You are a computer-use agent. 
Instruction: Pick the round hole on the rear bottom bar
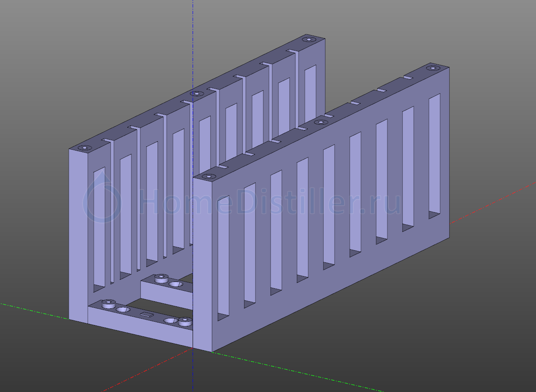175,284
